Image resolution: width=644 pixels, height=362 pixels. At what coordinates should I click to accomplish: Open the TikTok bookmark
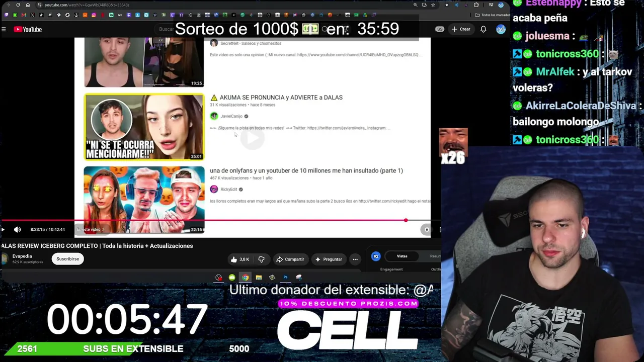(x=41, y=15)
